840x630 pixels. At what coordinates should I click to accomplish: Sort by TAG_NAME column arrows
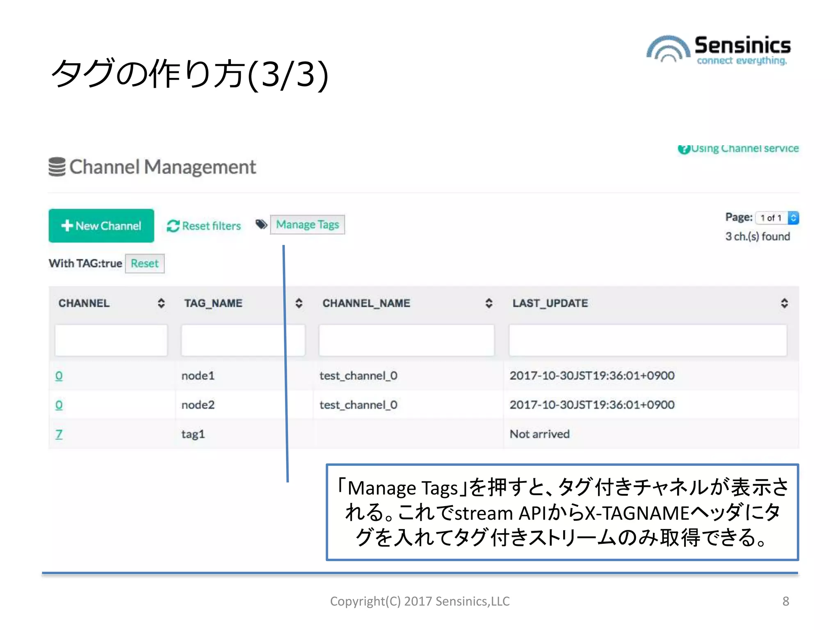point(299,303)
